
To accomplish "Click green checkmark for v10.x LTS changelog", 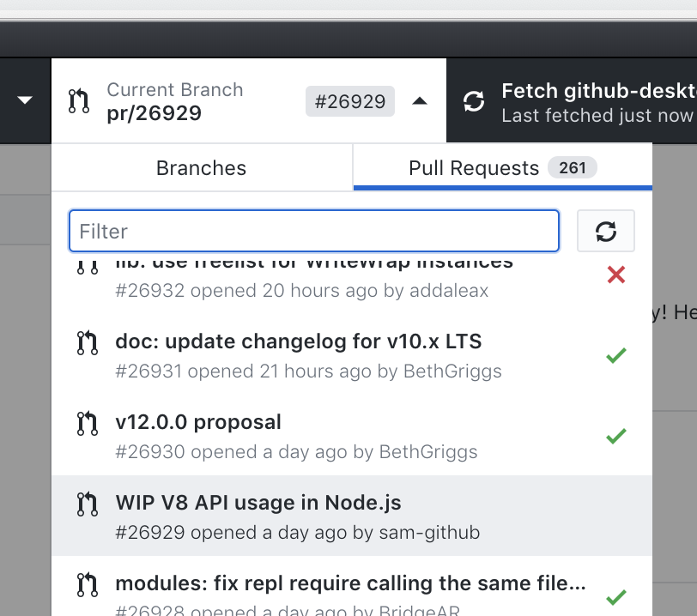I will pyautogui.click(x=615, y=355).
